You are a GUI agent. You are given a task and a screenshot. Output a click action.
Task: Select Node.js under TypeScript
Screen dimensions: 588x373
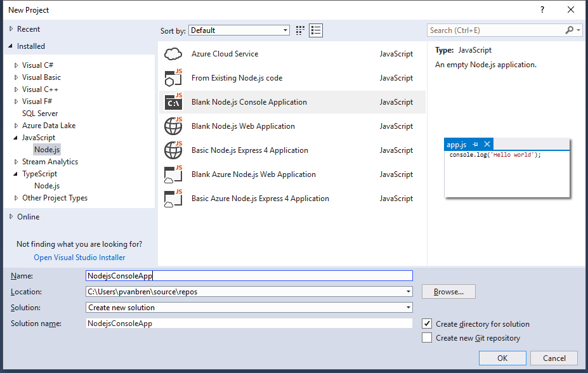pyautogui.click(x=47, y=186)
